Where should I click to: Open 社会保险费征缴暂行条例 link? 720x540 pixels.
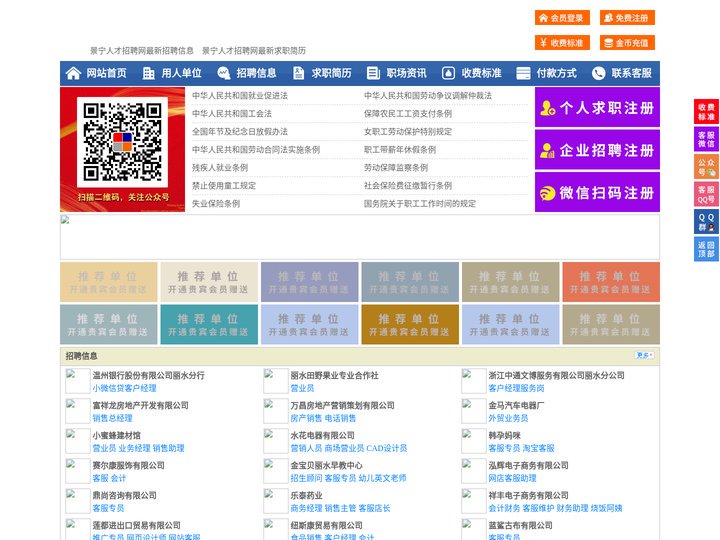(x=408, y=186)
